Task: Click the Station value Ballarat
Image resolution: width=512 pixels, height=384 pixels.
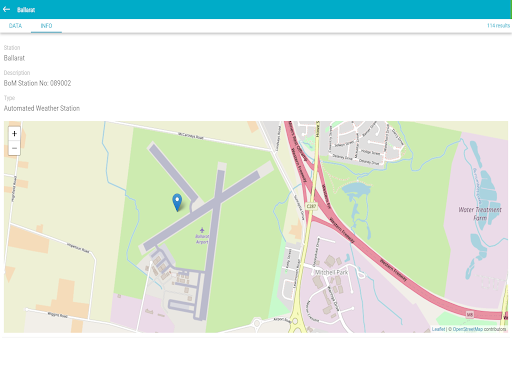Action: [14, 58]
